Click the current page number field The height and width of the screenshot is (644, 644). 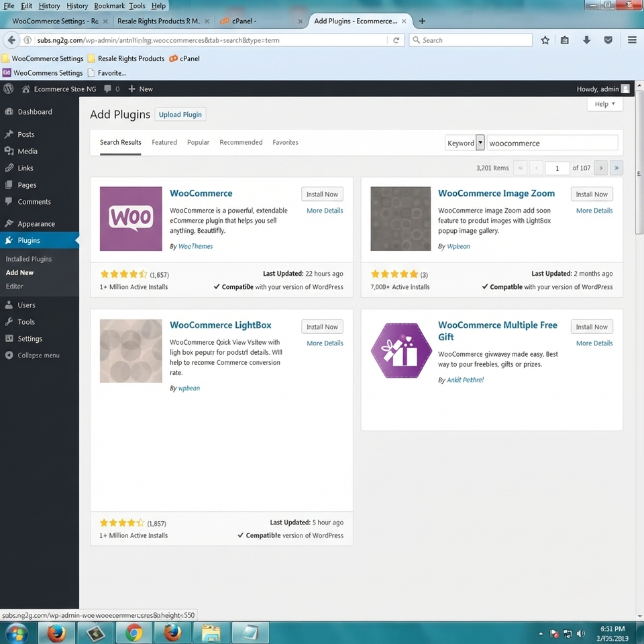[557, 168]
